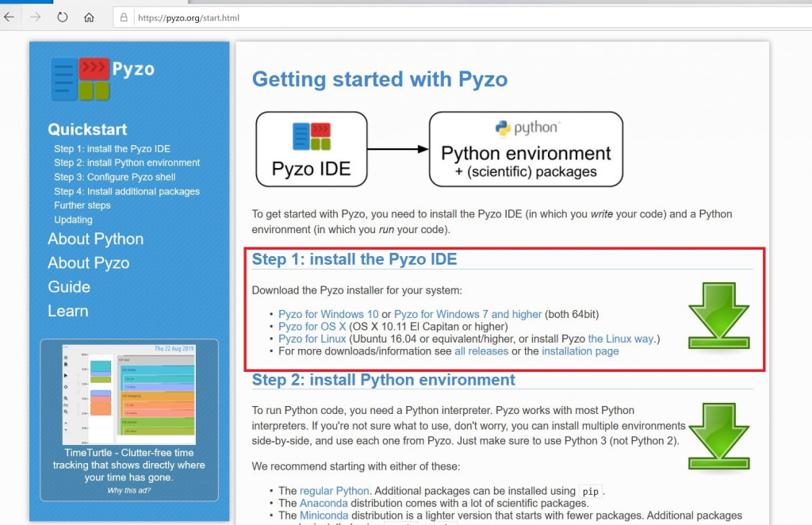Click the Pyzo IDE diagram box

(x=311, y=149)
